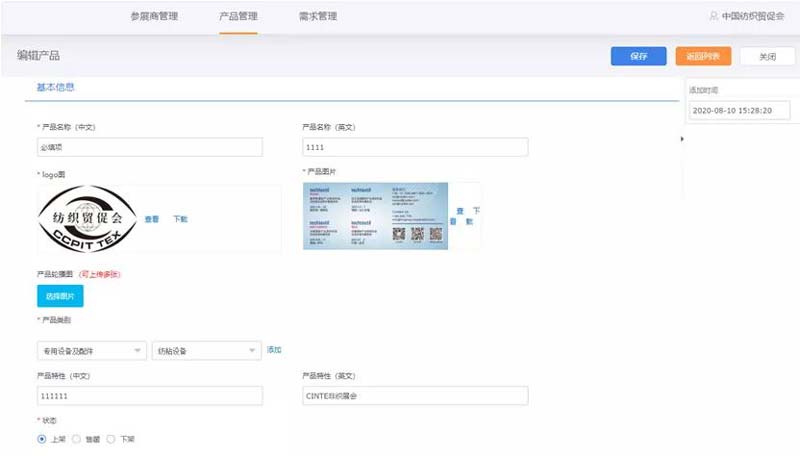Collapse the side panel with small arrow

click(682, 139)
